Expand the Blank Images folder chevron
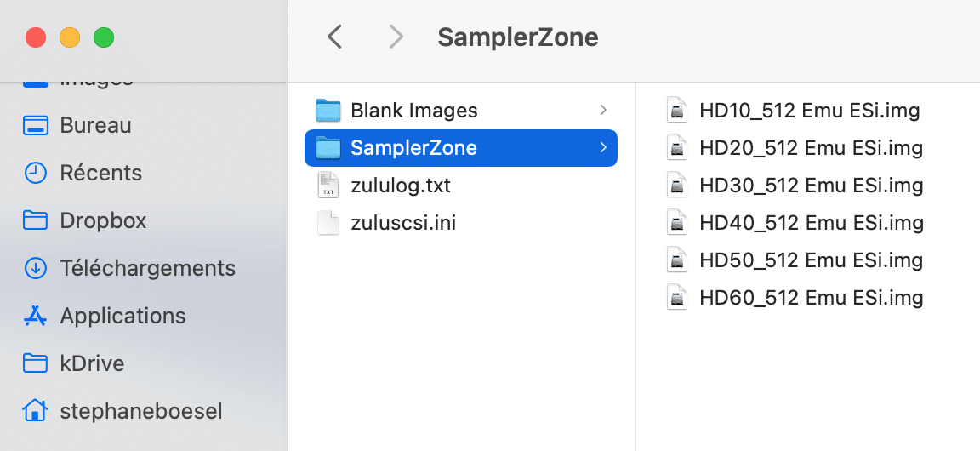Screen dimensions: 980x451 click(603, 111)
